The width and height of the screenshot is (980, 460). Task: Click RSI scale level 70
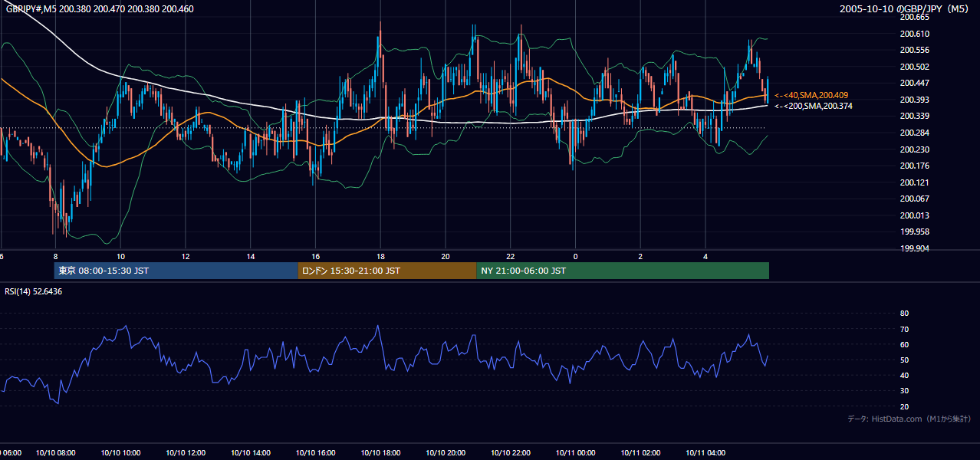[x=904, y=329]
